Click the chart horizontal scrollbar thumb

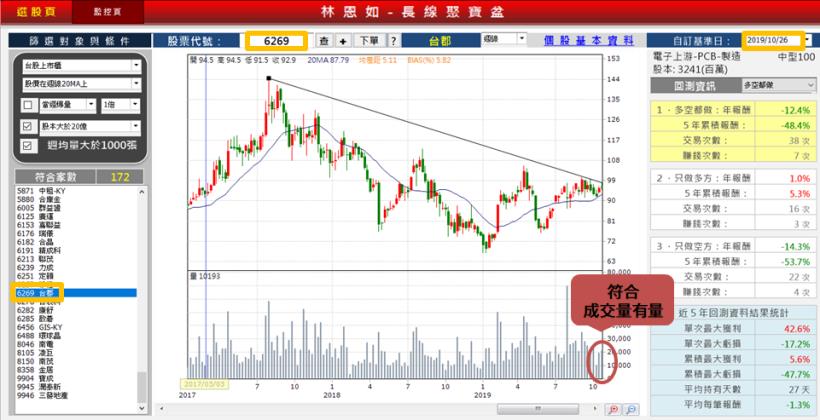pos(537,408)
